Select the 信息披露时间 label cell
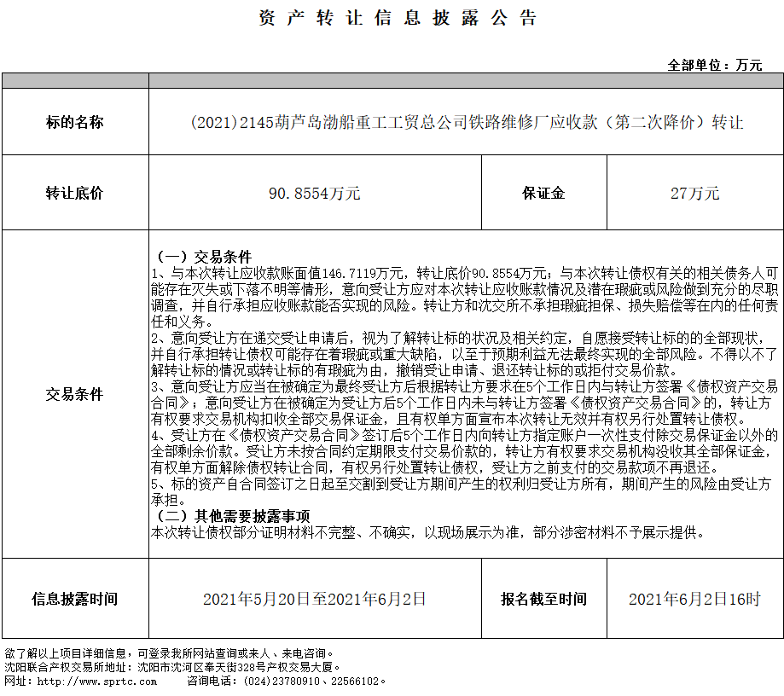 [75, 599]
